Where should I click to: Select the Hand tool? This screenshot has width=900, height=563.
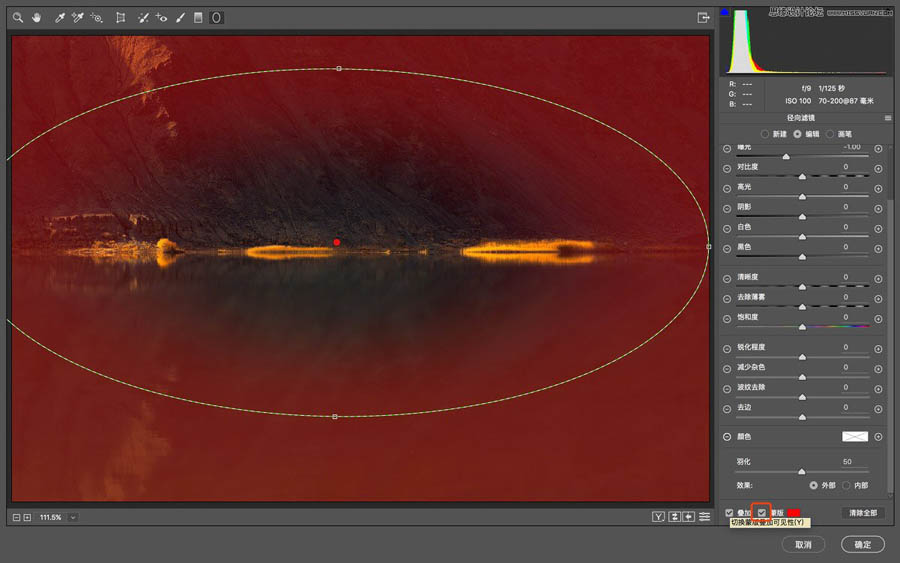[x=37, y=18]
